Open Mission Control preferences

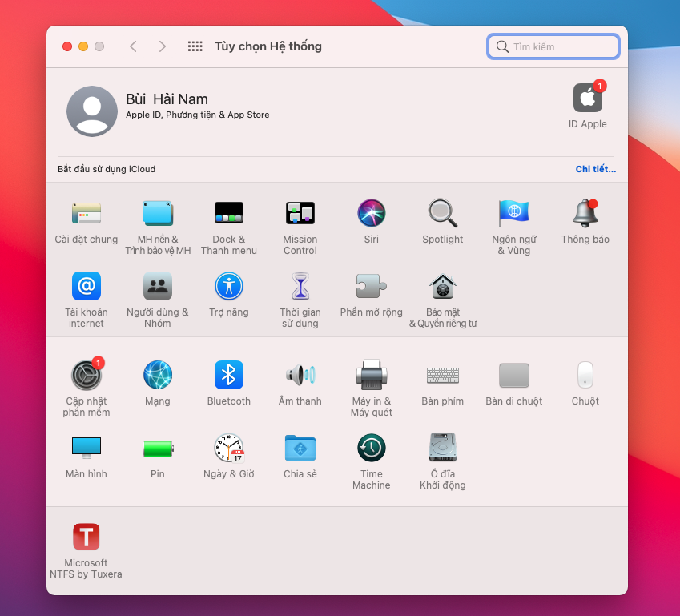[300, 213]
